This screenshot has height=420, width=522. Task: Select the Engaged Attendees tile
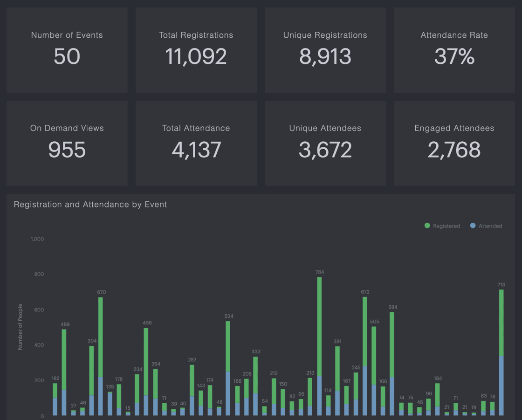coord(454,143)
